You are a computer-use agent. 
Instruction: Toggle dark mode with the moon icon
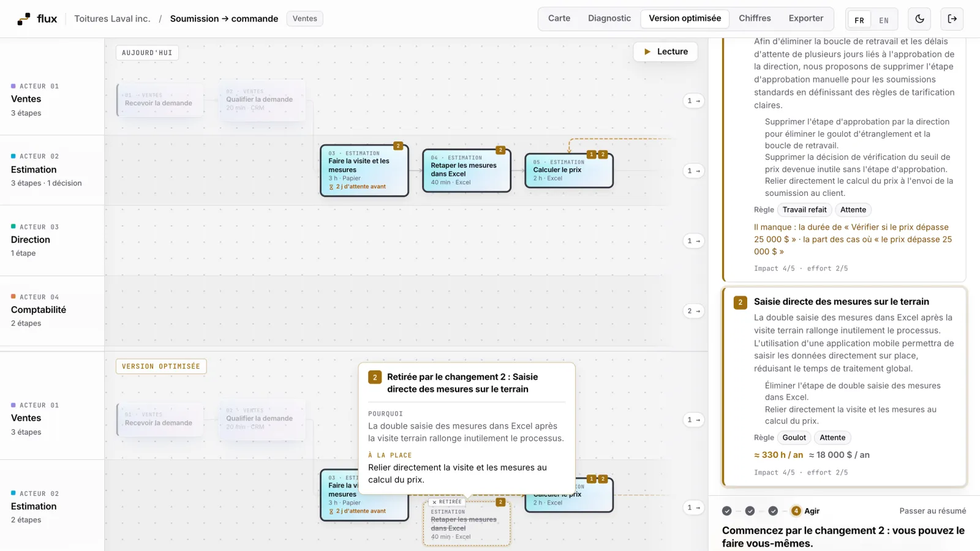pos(919,19)
